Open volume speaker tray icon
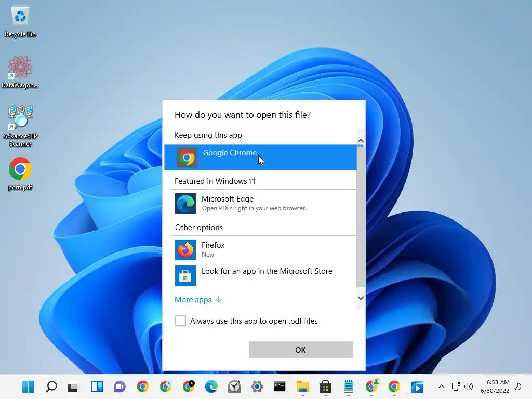This screenshot has width=532, height=399. [x=469, y=387]
